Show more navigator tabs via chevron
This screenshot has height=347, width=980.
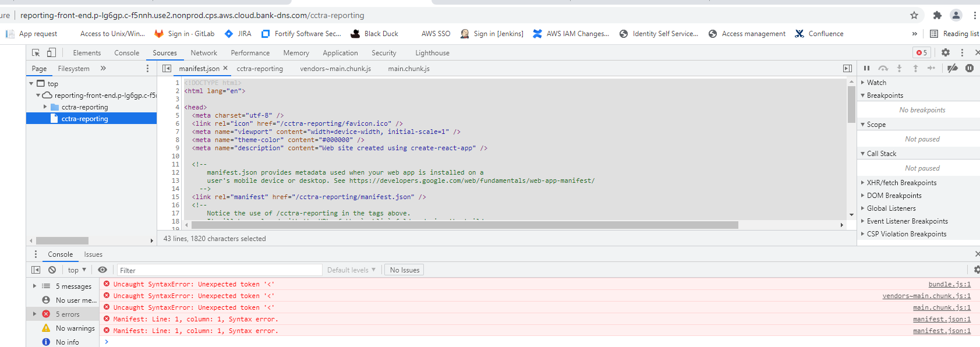(x=103, y=68)
